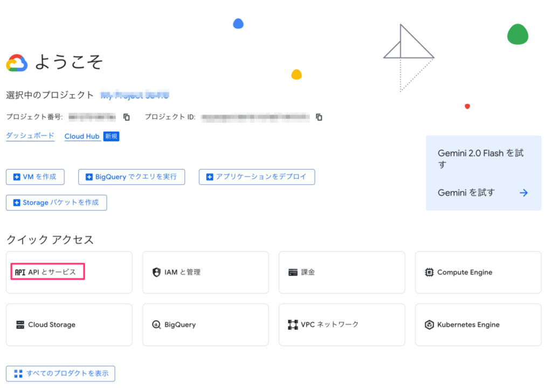Click the plus icon in the VM を作成 button

click(17, 177)
